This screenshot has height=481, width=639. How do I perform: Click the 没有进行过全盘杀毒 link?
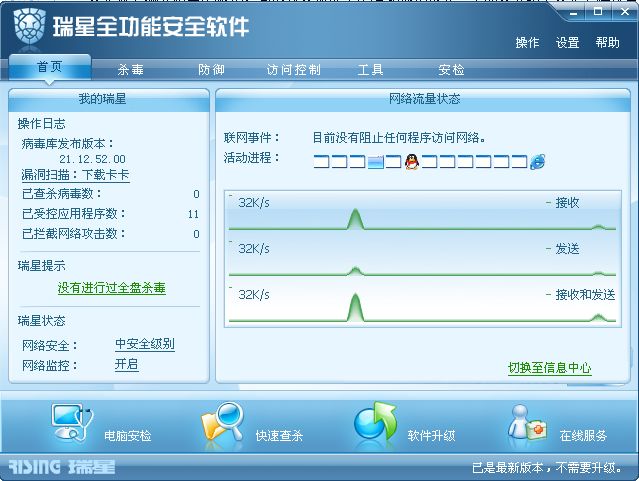(x=112, y=288)
